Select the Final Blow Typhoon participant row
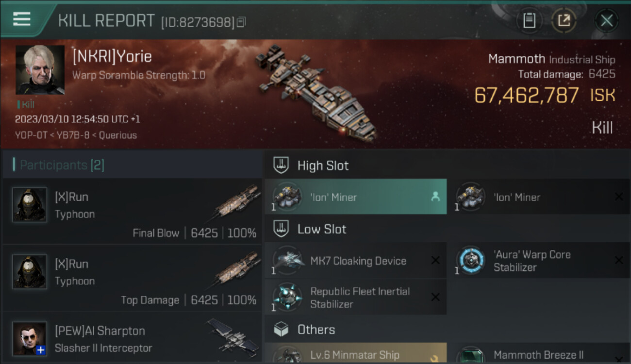This screenshot has height=364, width=631. coord(132,211)
